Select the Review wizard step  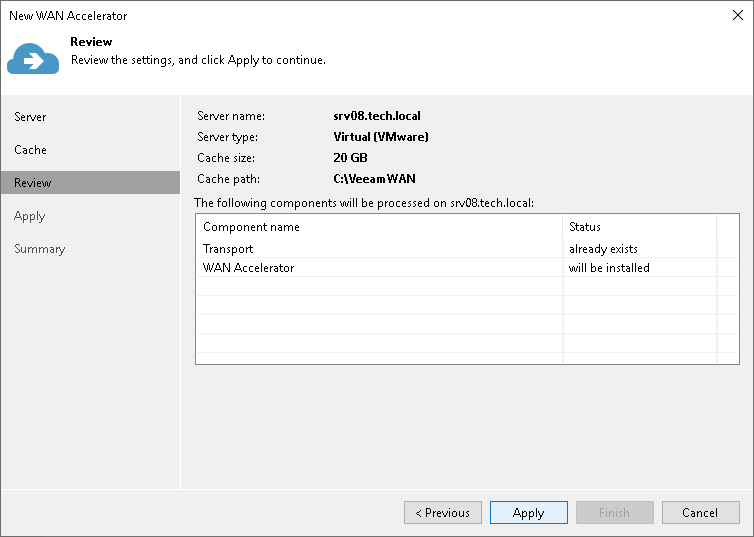(90, 183)
